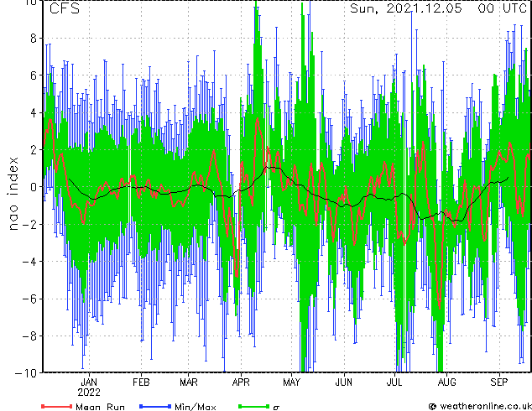
Task: Click the SEP x-axis label
Action: click(x=499, y=382)
